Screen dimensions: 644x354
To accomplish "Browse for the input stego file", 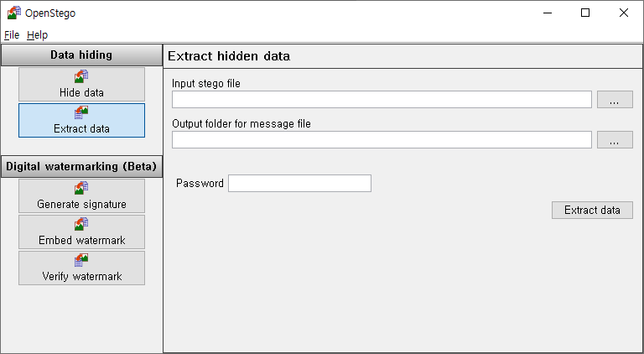I will point(615,100).
